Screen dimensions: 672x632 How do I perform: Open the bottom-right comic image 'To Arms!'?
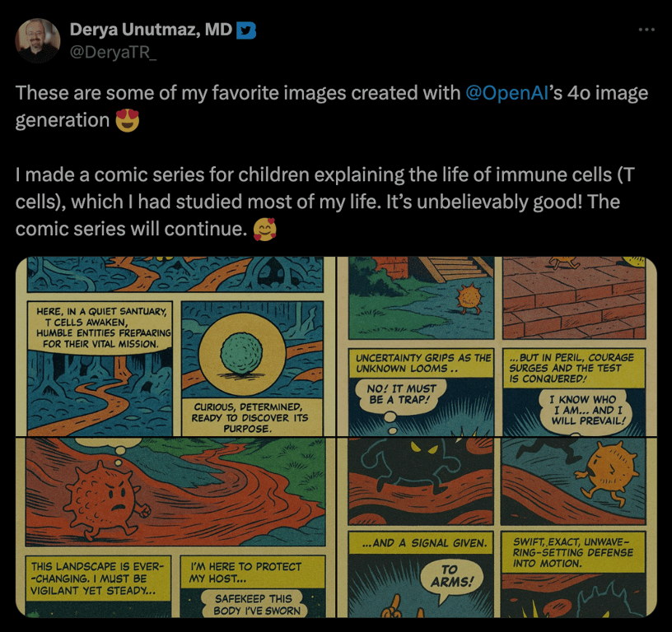coord(497,527)
